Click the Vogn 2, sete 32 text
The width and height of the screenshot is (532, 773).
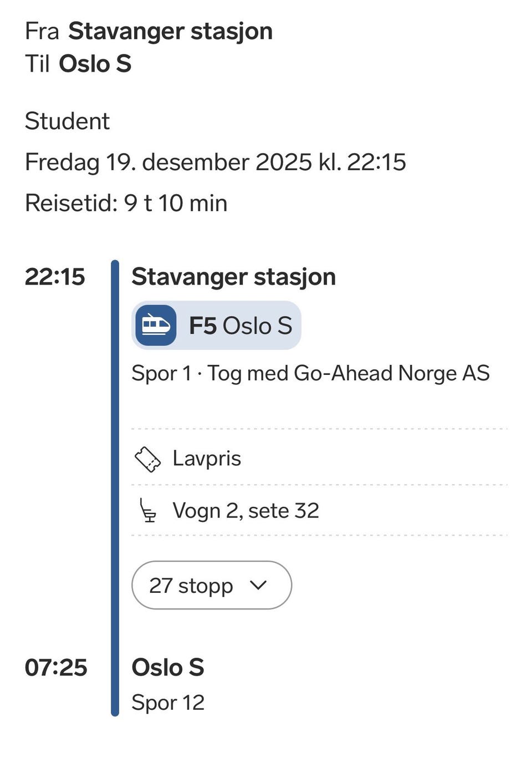click(245, 511)
